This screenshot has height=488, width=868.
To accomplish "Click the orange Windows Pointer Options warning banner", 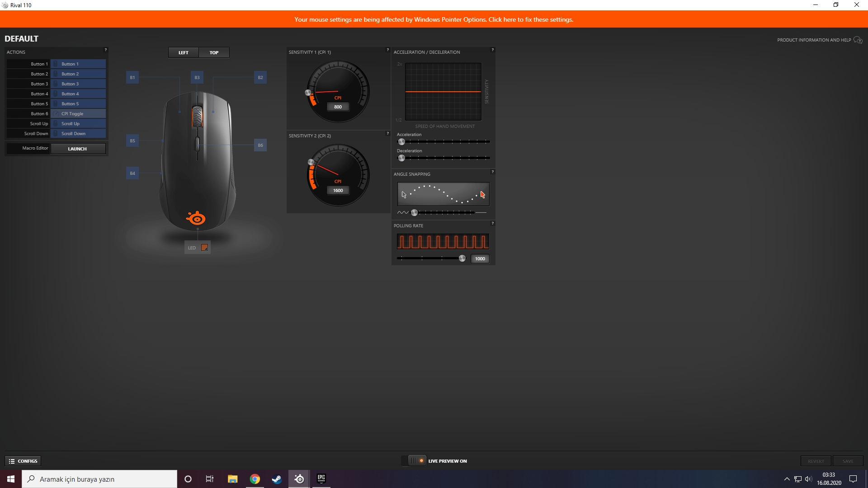I will (x=434, y=19).
